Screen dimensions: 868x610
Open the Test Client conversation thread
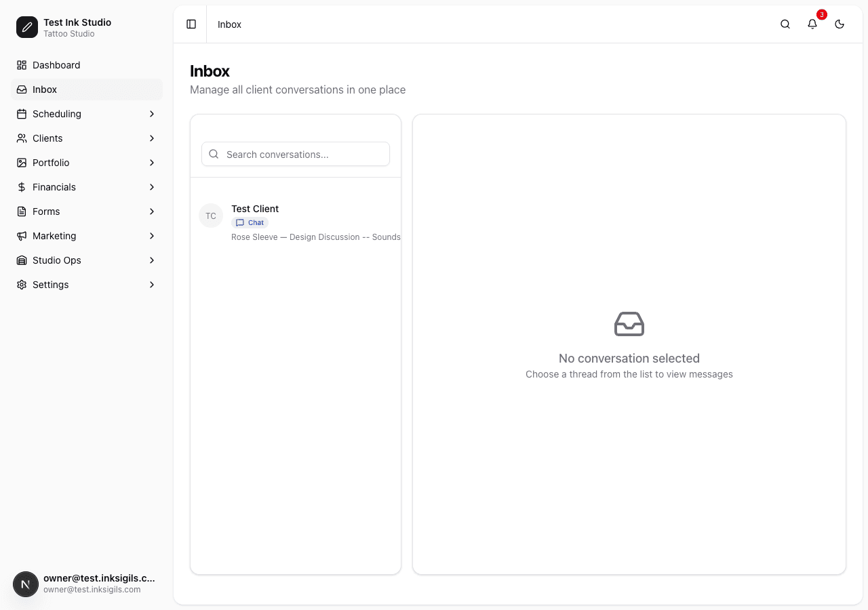tap(296, 216)
